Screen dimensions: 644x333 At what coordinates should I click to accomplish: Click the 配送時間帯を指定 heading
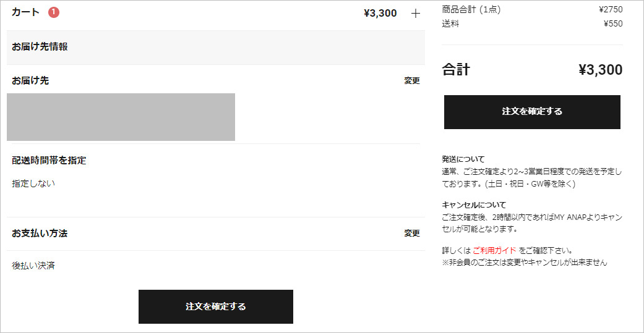tap(49, 160)
